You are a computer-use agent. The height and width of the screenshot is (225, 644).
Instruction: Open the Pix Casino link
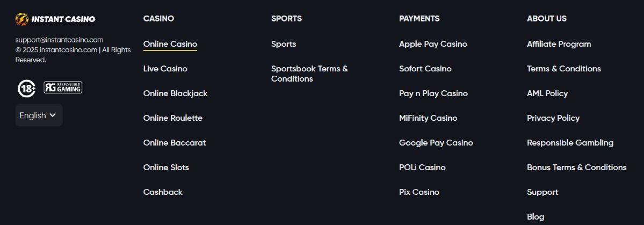coord(419,192)
